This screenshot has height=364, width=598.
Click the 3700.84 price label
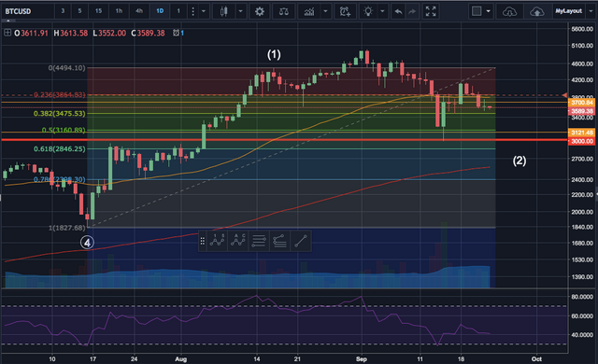point(582,103)
